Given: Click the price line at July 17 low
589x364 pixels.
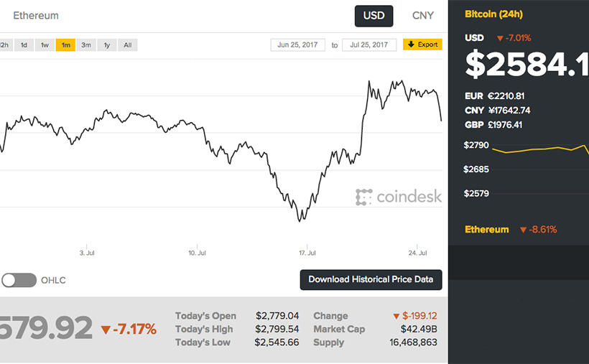Looking at the screenshot, I should (300, 220).
